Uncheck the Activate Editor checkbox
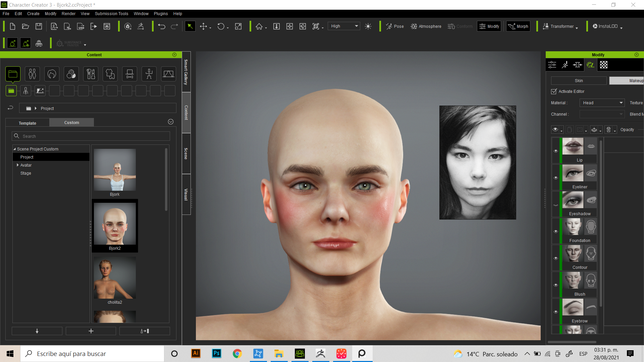 (554, 92)
